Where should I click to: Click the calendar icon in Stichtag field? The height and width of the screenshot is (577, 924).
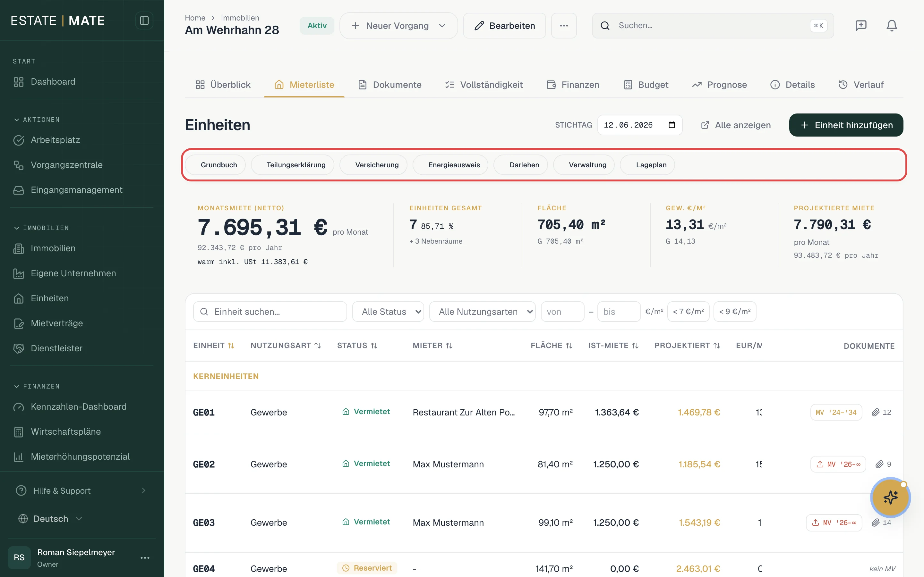click(x=672, y=125)
